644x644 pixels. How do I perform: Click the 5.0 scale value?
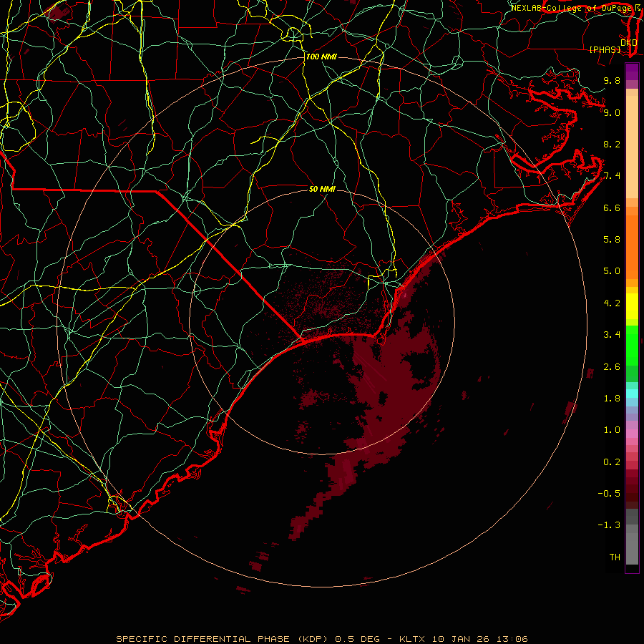[612, 271]
